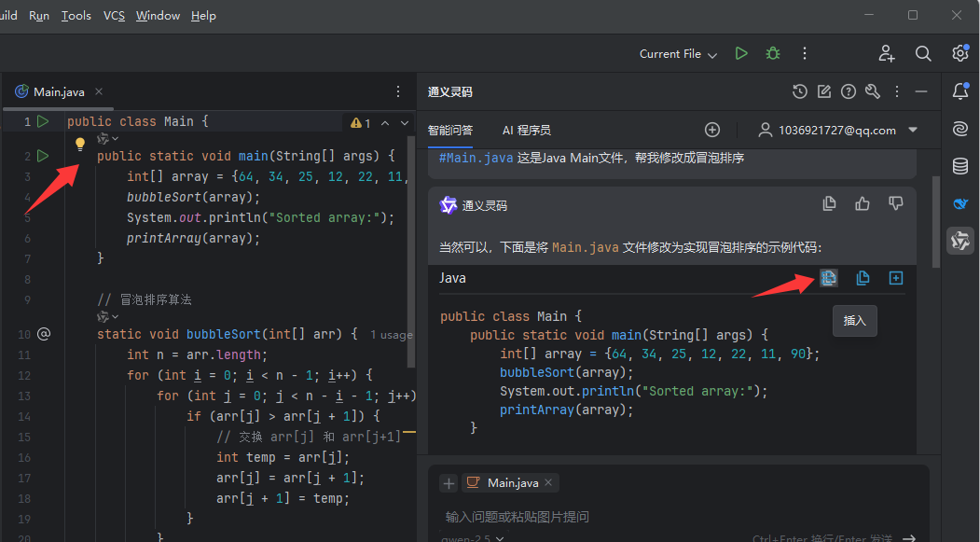The width and height of the screenshot is (980, 542).
Task: Open the Window menu
Action: [x=158, y=16]
